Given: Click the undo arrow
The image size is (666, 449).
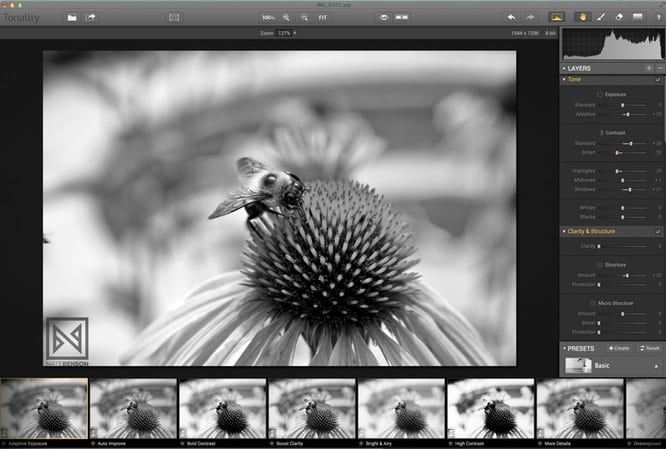Looking at the screenshot, I should [511, 17].
